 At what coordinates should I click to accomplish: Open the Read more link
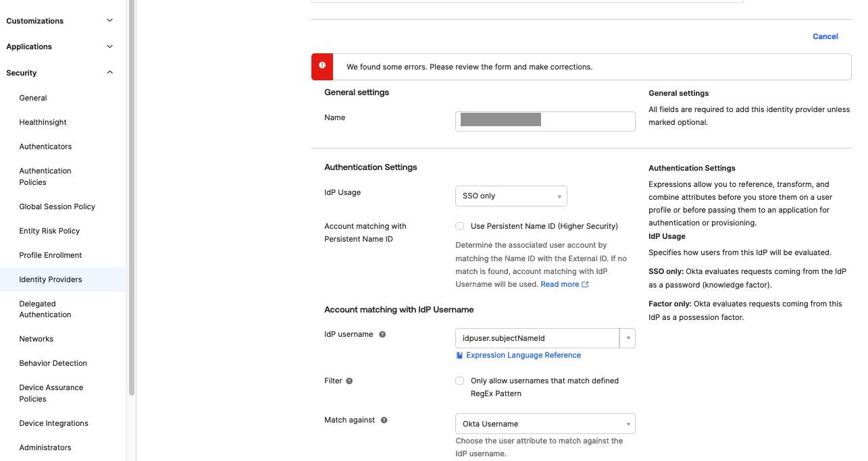click(559, 285)
